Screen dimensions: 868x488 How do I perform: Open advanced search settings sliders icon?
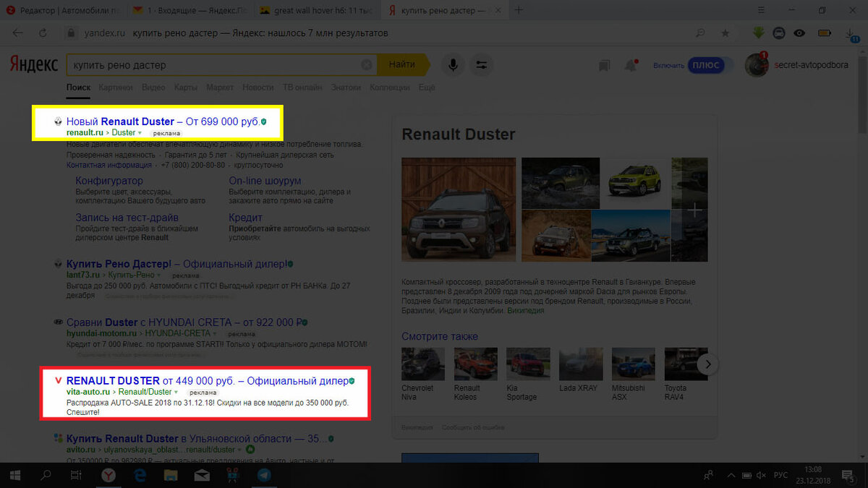coord(481,65)
